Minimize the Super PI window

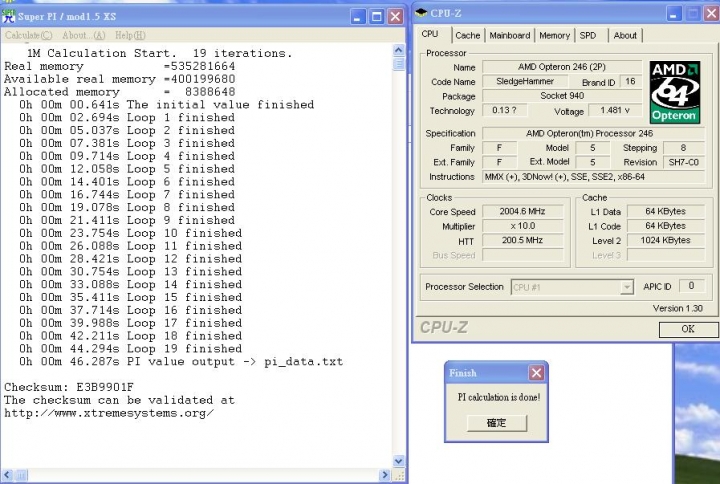[358, 17]
